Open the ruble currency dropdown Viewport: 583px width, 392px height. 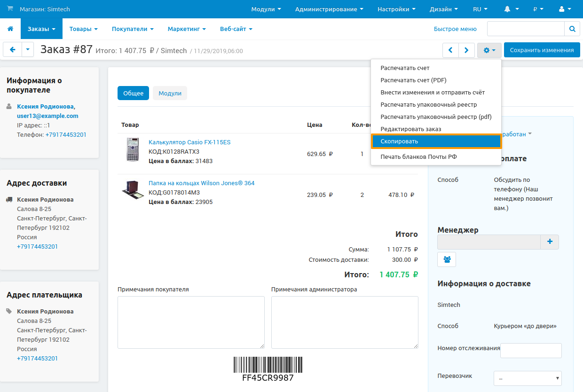tap(538, 9)
